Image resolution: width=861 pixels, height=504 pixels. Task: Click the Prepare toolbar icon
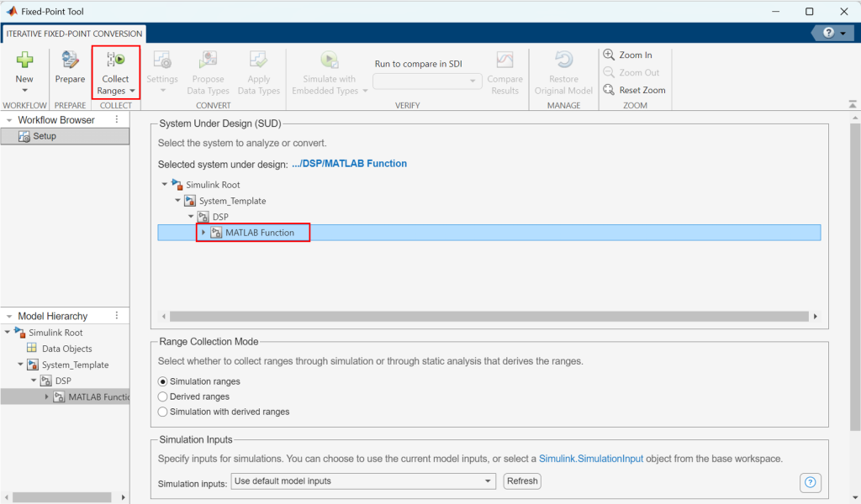(x=70, y=60)
